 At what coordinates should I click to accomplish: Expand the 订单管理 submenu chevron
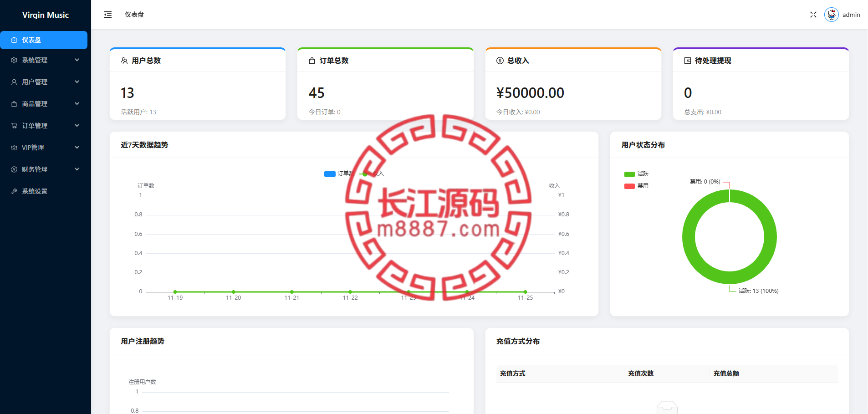tap(77, 125)
